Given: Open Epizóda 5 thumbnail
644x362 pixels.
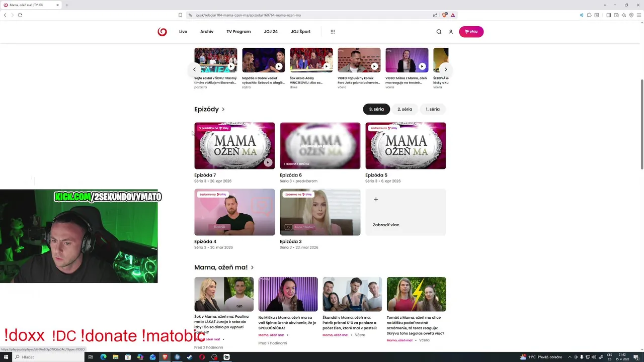Looking at the screenshot, I should pos(406,146).
